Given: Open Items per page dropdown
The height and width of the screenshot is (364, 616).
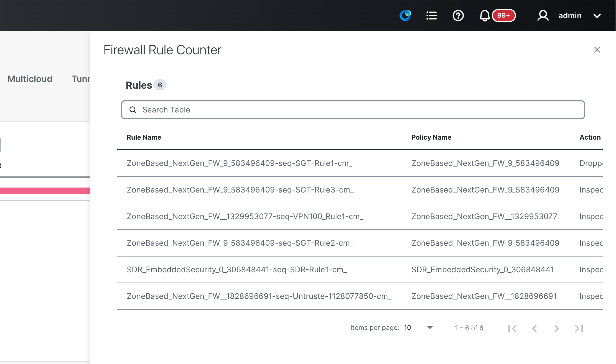Looking at the screenshot, I should (419, 328).
